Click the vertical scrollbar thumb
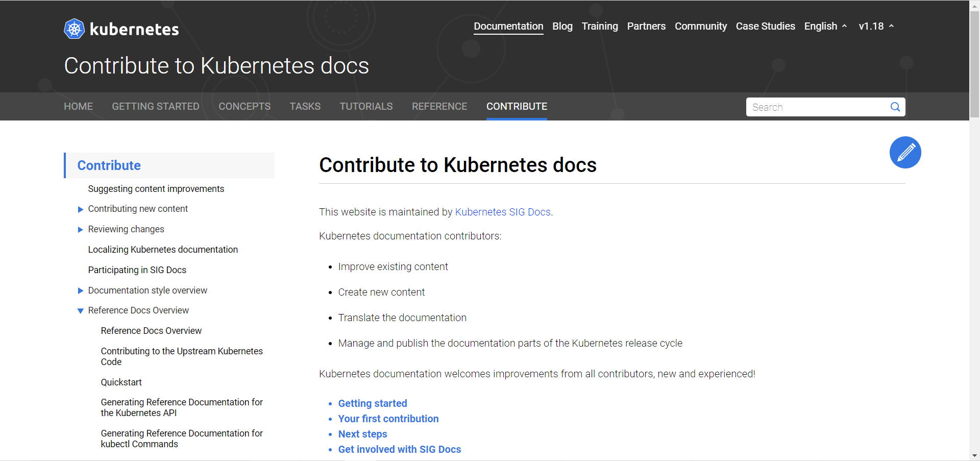980x461 pixels. [974, 64]
